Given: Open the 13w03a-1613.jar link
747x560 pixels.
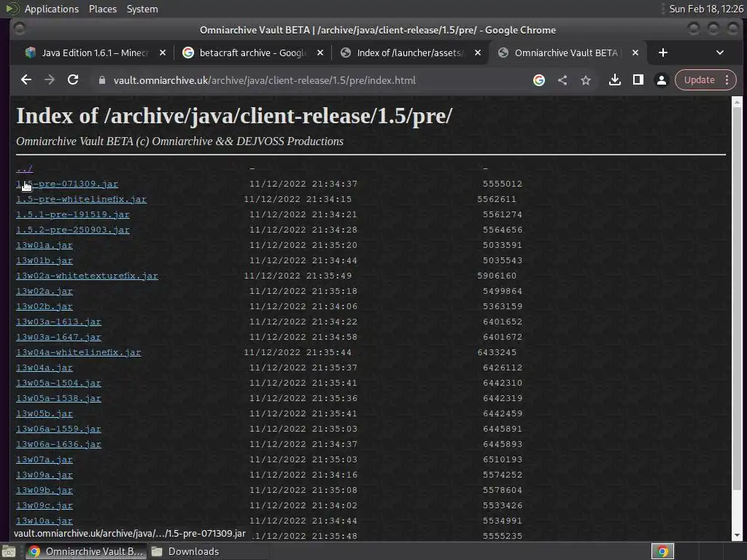Looking at the screenshot, I should pos(58,322).
